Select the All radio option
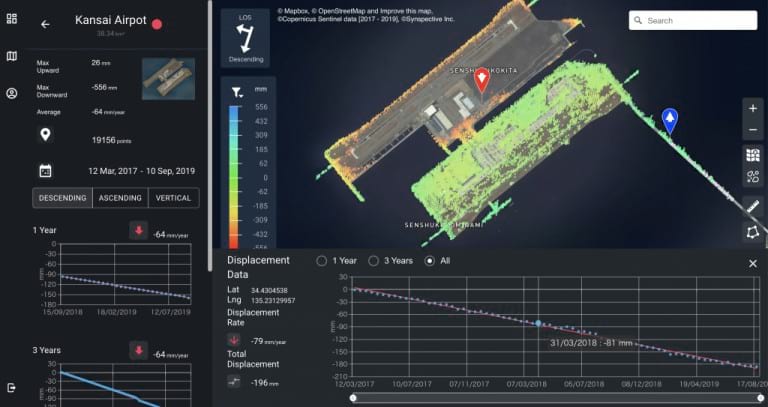Image resolution: width=768 pixels, height=407 pixels. pyautogui.click(x=430, y=261)
